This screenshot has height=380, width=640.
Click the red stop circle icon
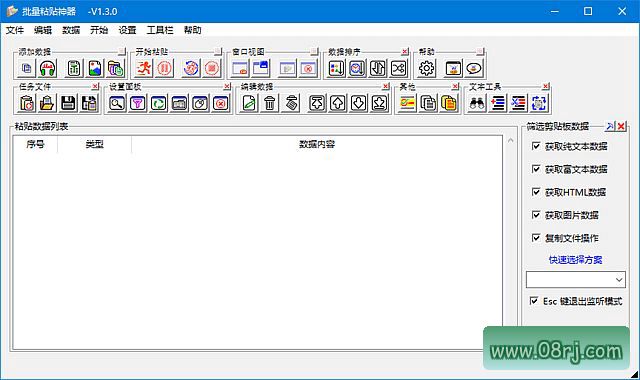(212, 68)
